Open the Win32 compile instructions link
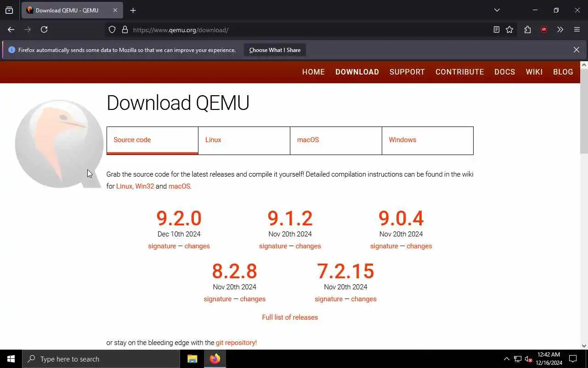The image size is (588, 368). pyautogui.click(x=144, y=186)
